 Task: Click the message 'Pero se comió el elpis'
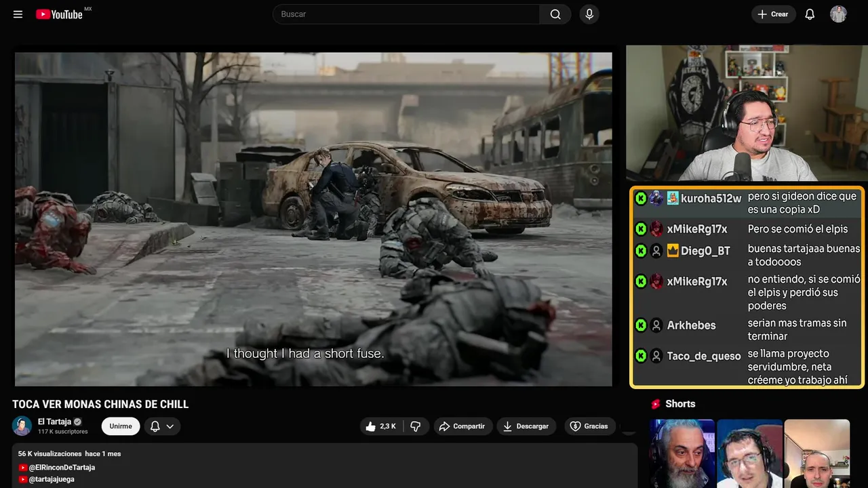(x=797, y=229)
